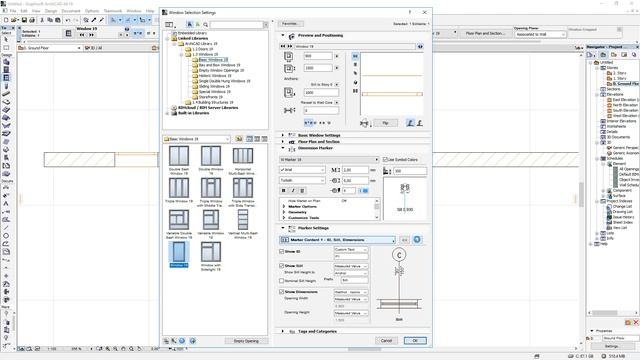Viewport: 640px width, 360px height.
Task: Click the next-object double arrow beside Window 19 field
Action: pyautogui.click(x=290, y=47)
